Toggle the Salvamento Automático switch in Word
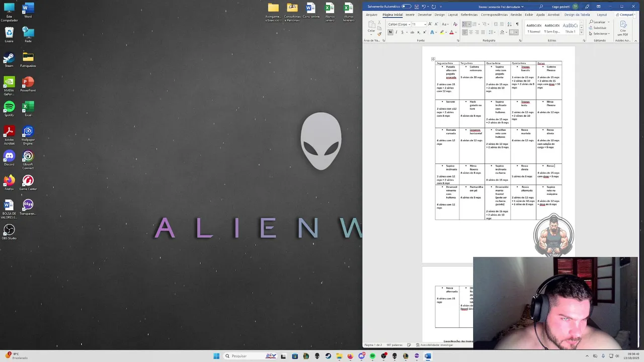Screen dimensions: 644x362 [407, 7]
